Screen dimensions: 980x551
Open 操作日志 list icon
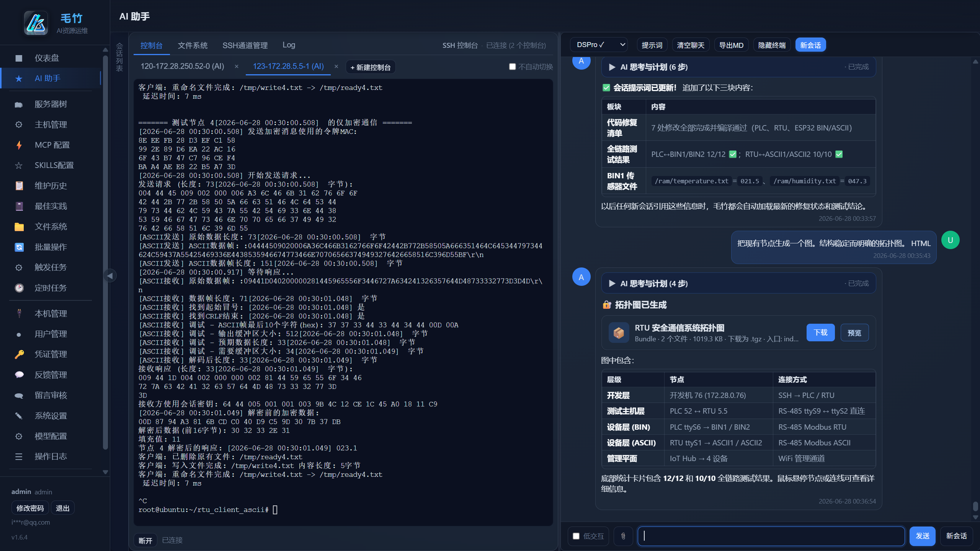[x=19, y=457]
